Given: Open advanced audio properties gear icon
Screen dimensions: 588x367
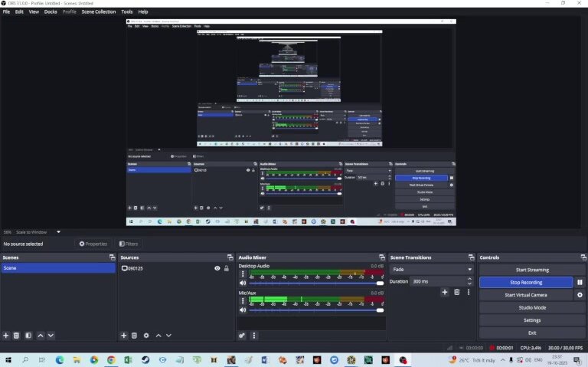Looking at the screenshot, I should (243, 336).
